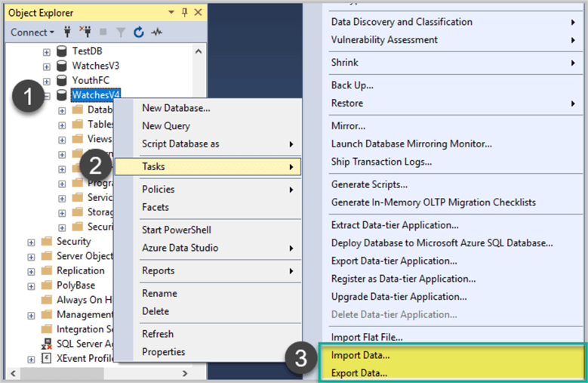Click the Tables folder icon
This screenshot has width=588, height=383.
78,124
